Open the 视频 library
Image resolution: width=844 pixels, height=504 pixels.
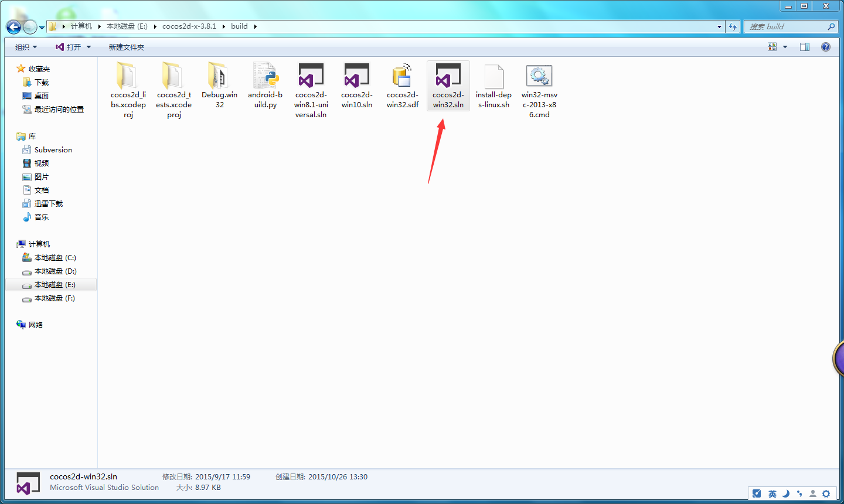point(42,163)
